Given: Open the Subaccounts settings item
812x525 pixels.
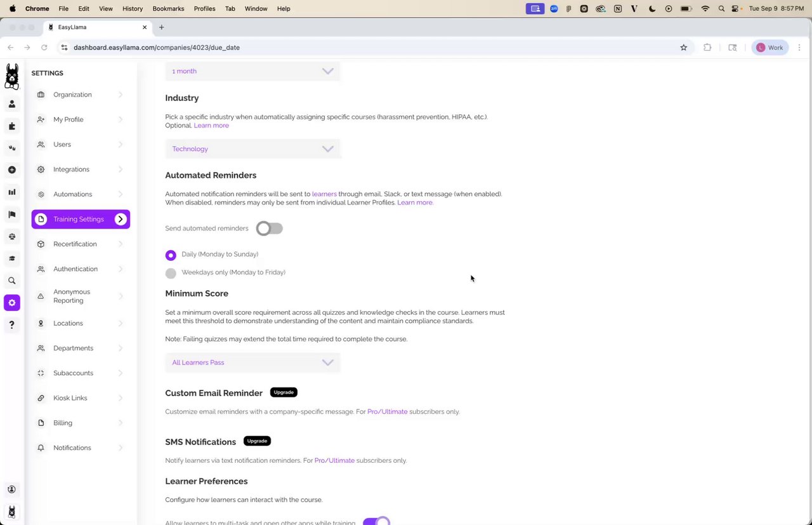Looking at the screenshot, I should (x=81, y=373).
